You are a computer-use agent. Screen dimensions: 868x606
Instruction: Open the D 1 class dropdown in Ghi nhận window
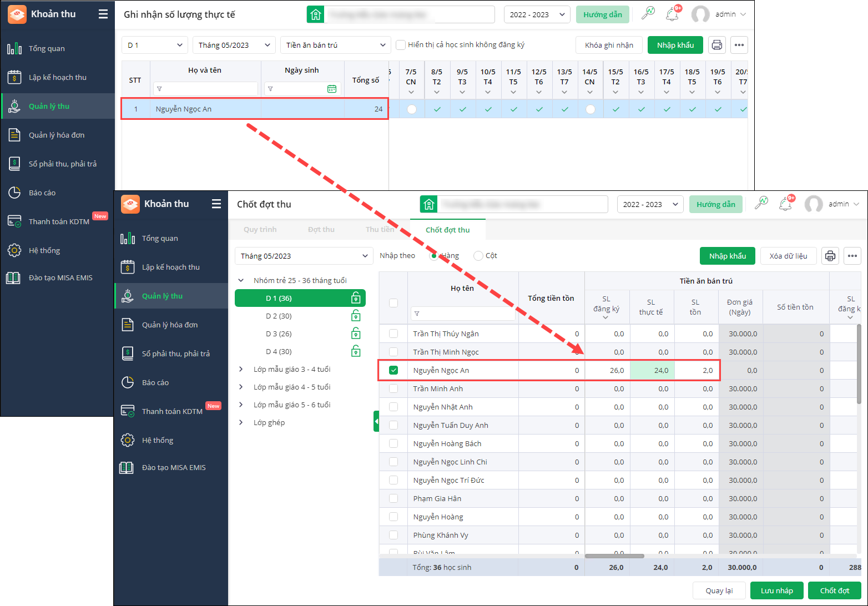(155, 45)
